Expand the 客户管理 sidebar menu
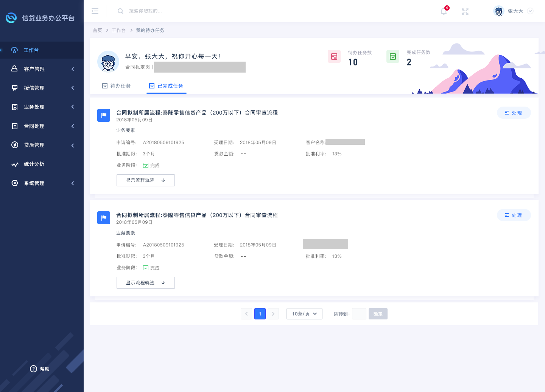 (42, 69)
